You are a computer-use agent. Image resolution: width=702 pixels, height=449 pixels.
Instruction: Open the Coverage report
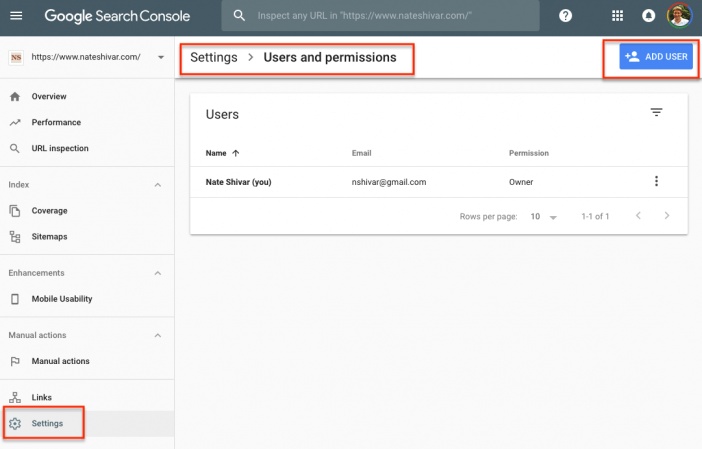pyautogui.click(x=49, y=210)
